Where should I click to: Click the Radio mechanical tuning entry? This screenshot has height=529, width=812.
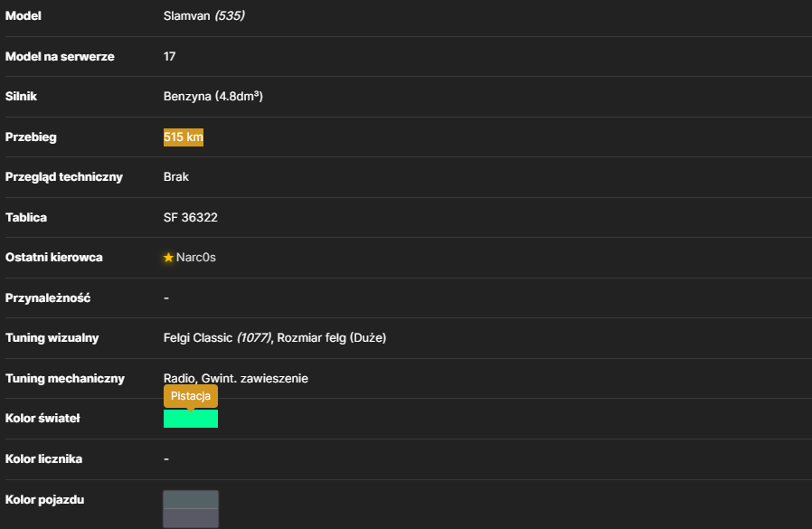click(x=179, y=379)
